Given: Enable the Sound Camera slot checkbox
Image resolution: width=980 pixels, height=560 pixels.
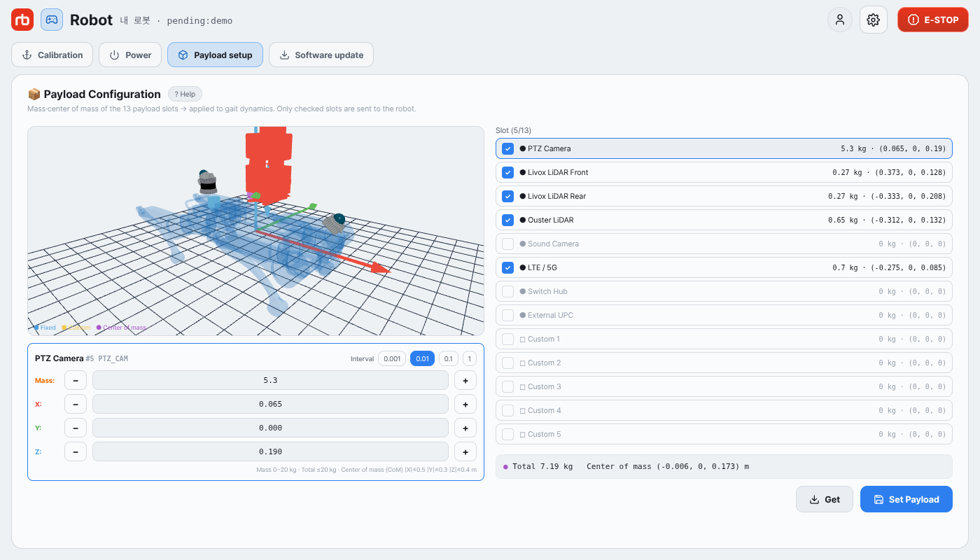Looking at the screenshot, I should point(508,244).
